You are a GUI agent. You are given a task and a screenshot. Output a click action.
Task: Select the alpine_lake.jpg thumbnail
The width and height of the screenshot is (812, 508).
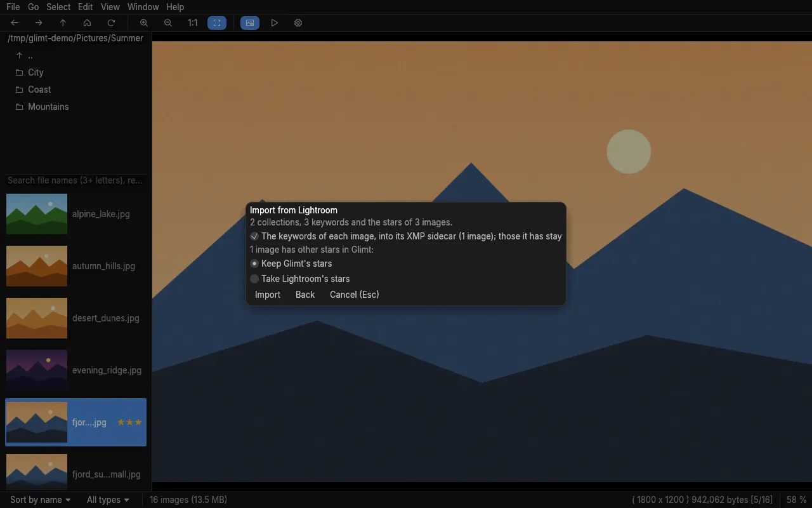tap(37, 214)
